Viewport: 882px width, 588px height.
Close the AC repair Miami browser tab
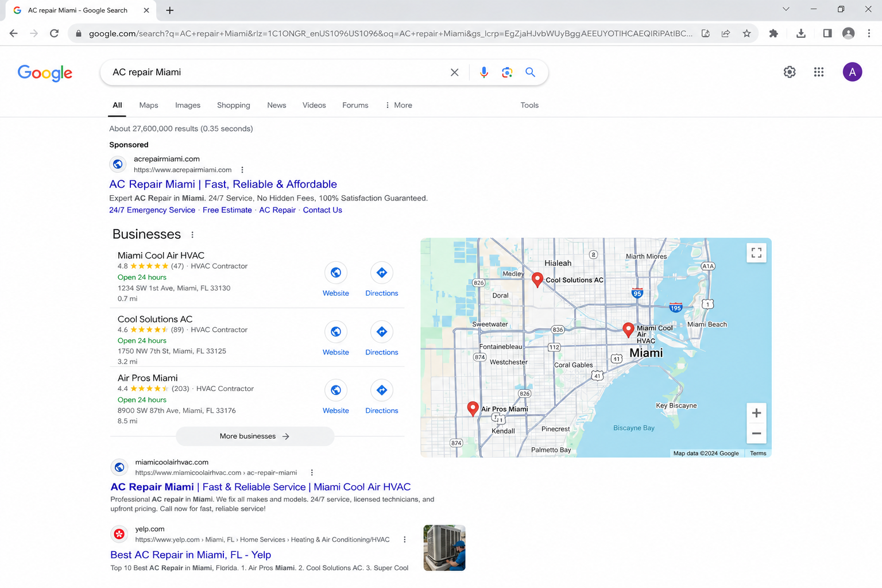146,10
